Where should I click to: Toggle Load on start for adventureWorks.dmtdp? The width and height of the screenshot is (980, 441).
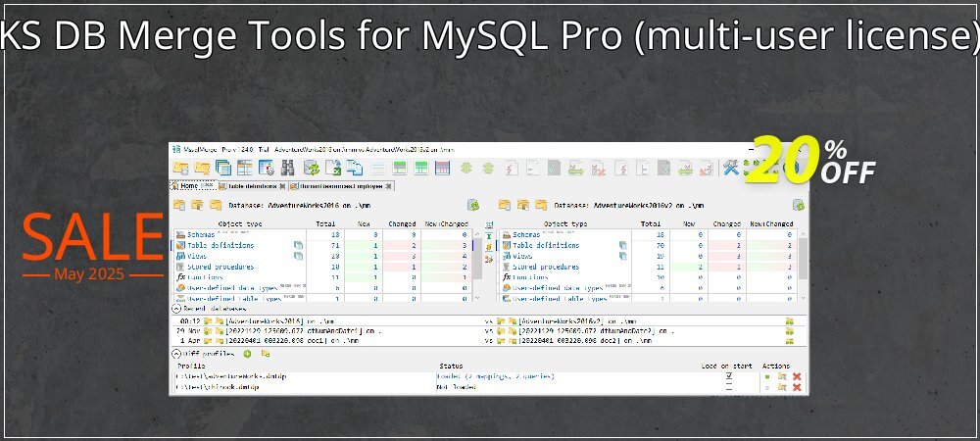click(729, 376)
